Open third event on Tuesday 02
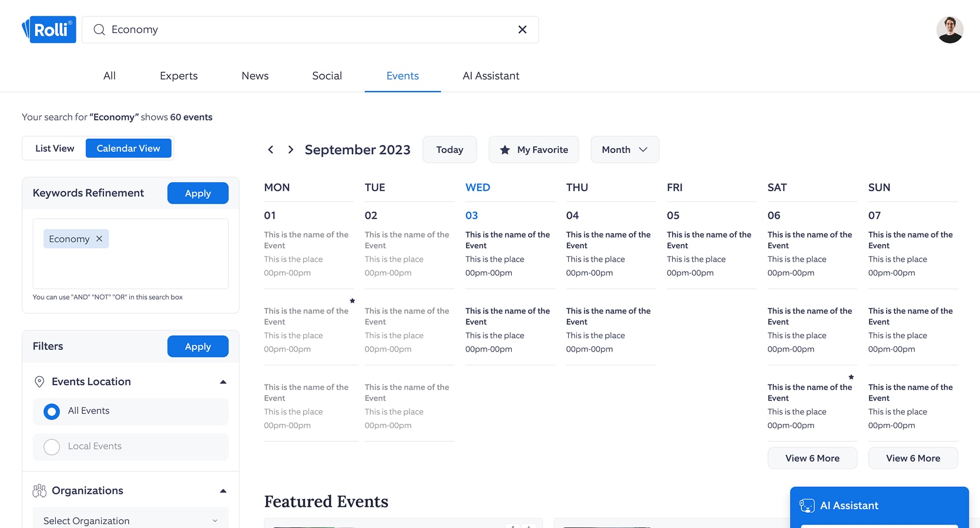 [408, 406]
